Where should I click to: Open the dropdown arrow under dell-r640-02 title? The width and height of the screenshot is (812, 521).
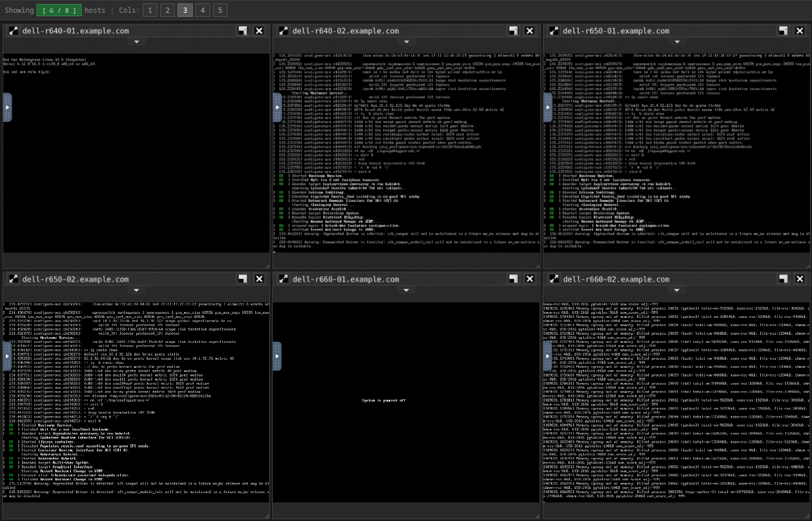tap(406, 42)
